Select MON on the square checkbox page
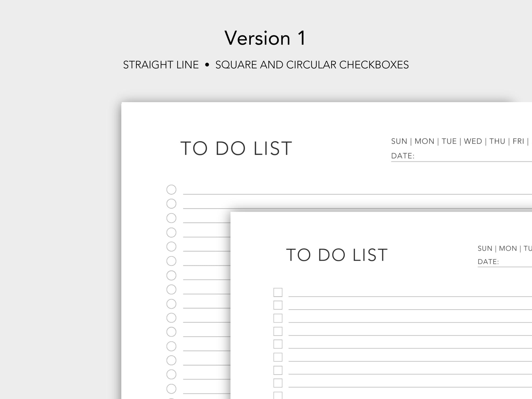The height and width of the screenshot is (399, 532). tap(508, 248)
